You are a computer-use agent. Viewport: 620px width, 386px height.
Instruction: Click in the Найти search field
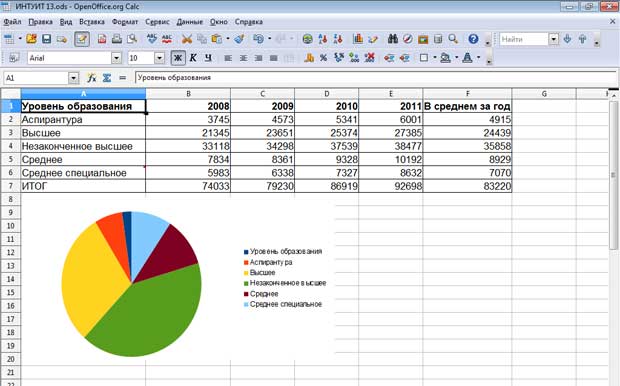point(524,39)
